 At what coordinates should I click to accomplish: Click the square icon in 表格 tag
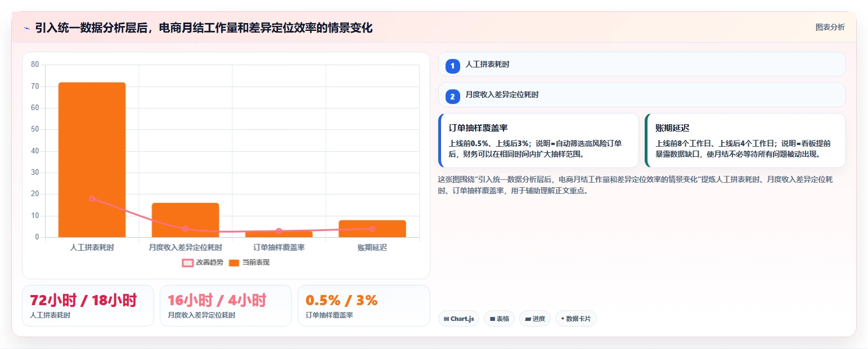[x=493, y=319]
